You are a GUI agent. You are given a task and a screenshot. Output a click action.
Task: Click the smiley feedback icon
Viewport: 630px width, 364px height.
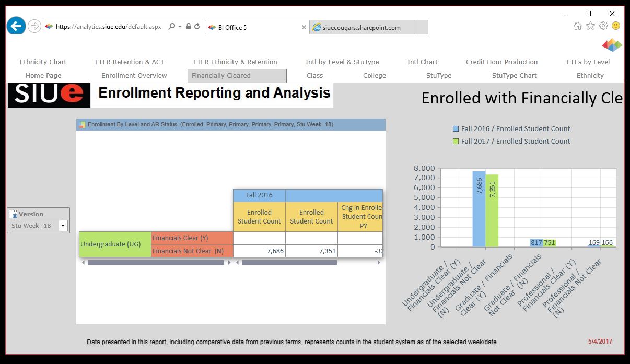pyautogui.click(x=616, y=26)
